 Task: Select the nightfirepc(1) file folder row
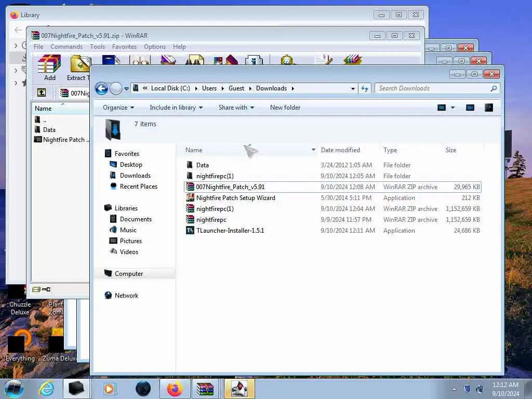[x=332, y=176]
